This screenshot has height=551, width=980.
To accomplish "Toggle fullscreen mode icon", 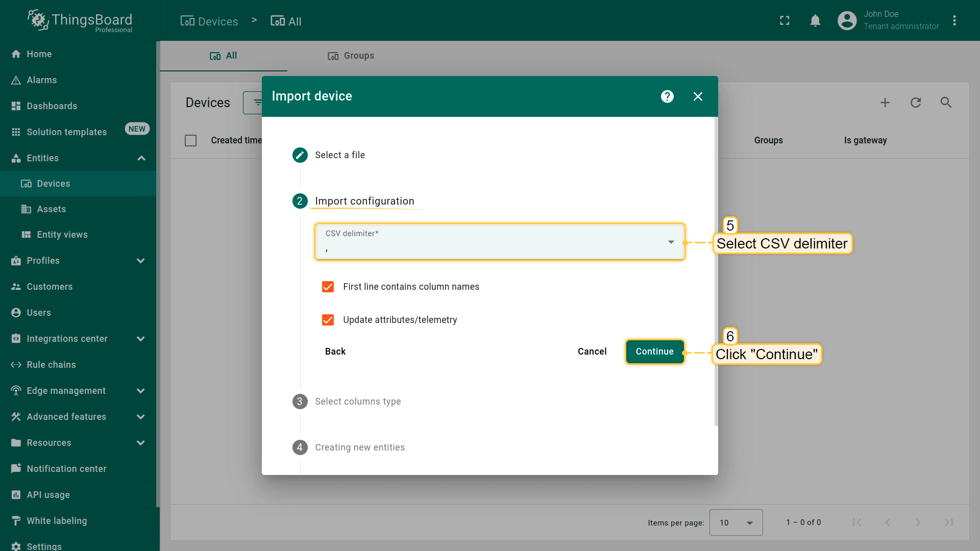I will (x=785, y=20).
